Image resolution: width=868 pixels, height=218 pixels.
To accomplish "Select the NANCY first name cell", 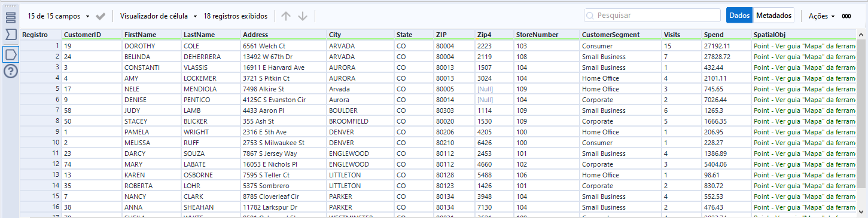I will [x=152, y=196].
